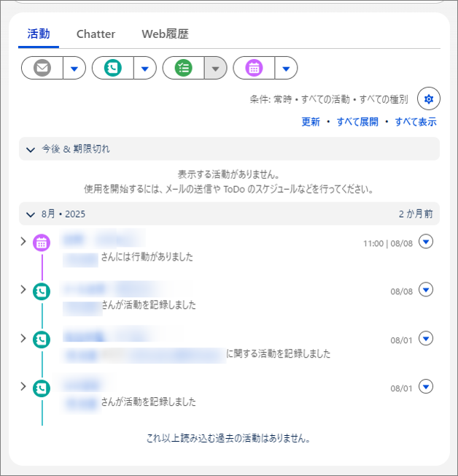This screenshot has height=476, width=458.
Task: Open dropdown arrow next to event button
Action: click(x=286, y=69)
